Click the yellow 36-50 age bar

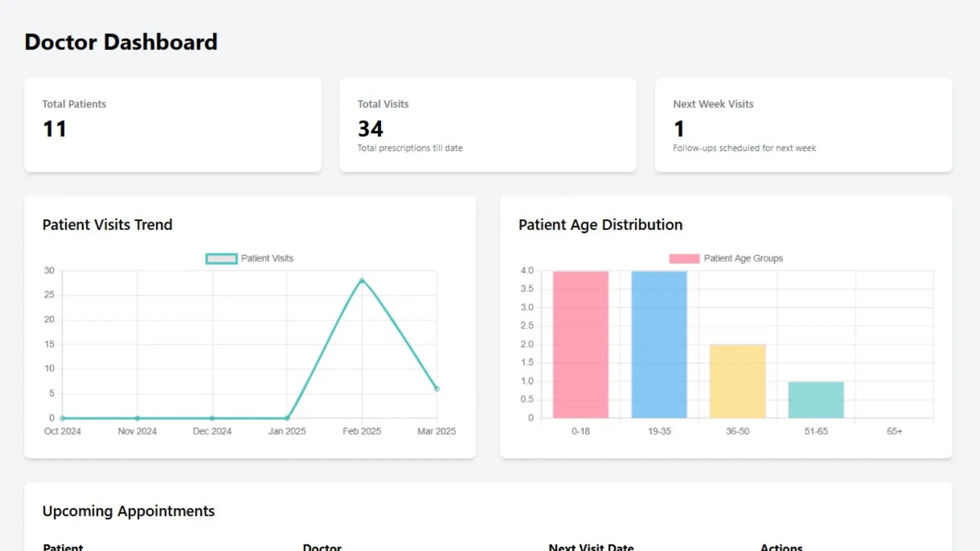738,382
